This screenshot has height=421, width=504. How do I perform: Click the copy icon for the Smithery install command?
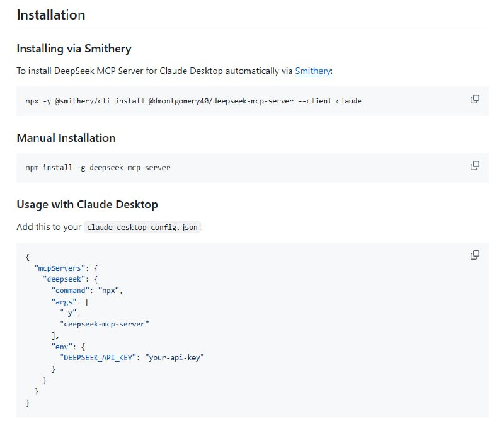click(x=474, y=100)
